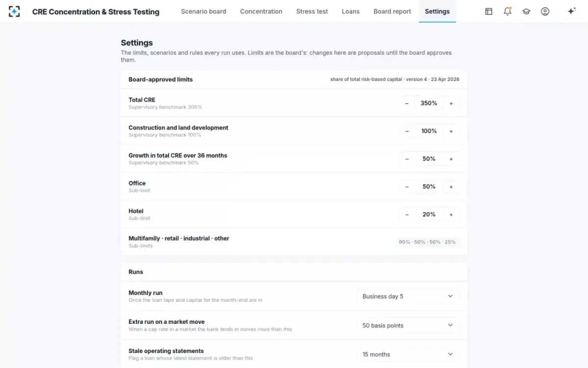
Task: Increase the Office sub-limit
Action: click(x=451, y=187)
